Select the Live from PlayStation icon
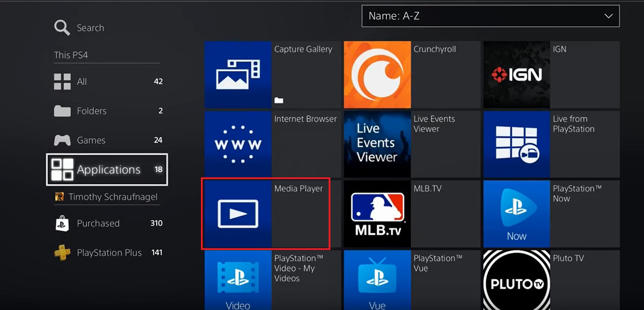 coord(516,144)
